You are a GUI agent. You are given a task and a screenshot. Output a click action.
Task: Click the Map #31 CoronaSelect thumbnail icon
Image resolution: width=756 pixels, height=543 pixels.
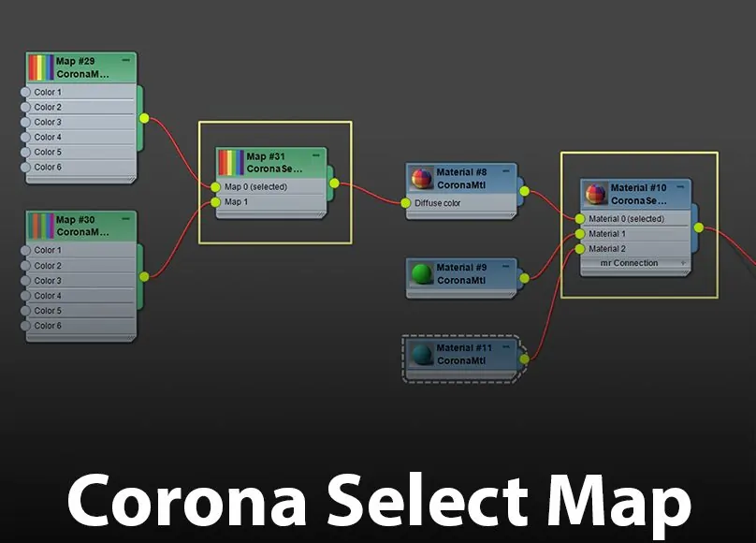pos(230,163)
